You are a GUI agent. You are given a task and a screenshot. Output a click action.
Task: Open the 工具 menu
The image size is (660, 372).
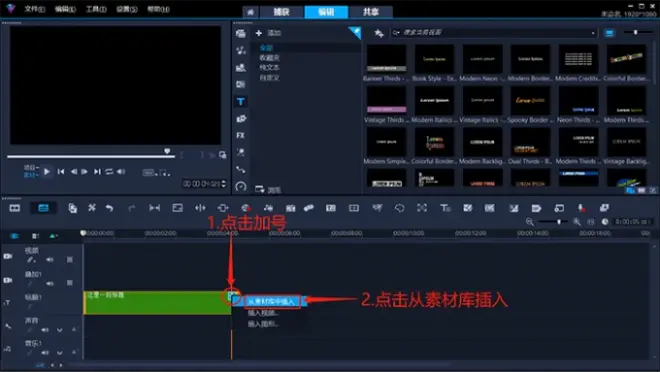tap(96, 9)
